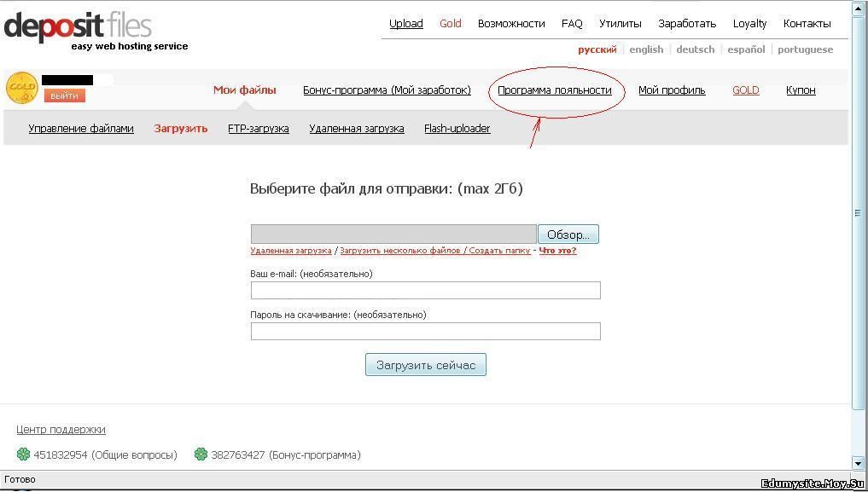
Task: Click the Обзор... browse button
Action: (568, 234)
